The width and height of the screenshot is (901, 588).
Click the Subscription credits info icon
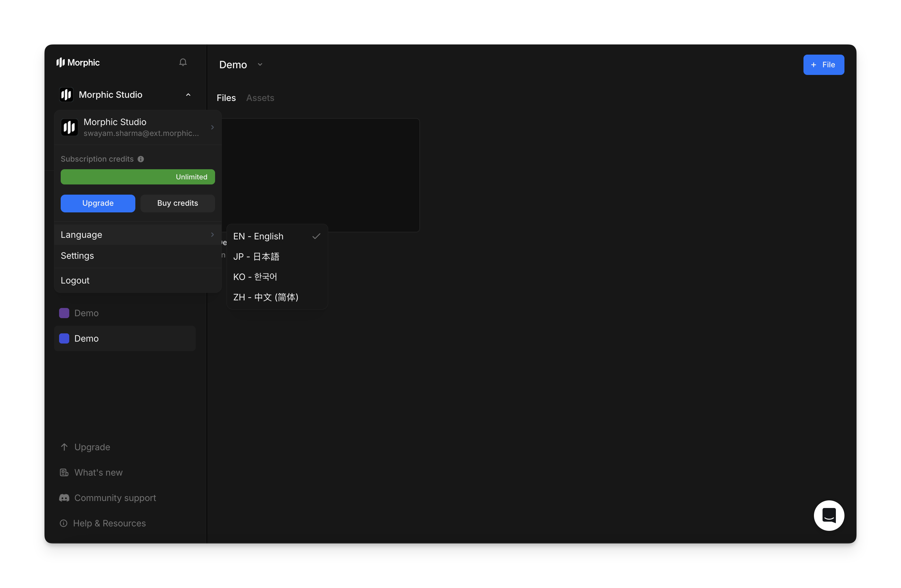[141, 159]
